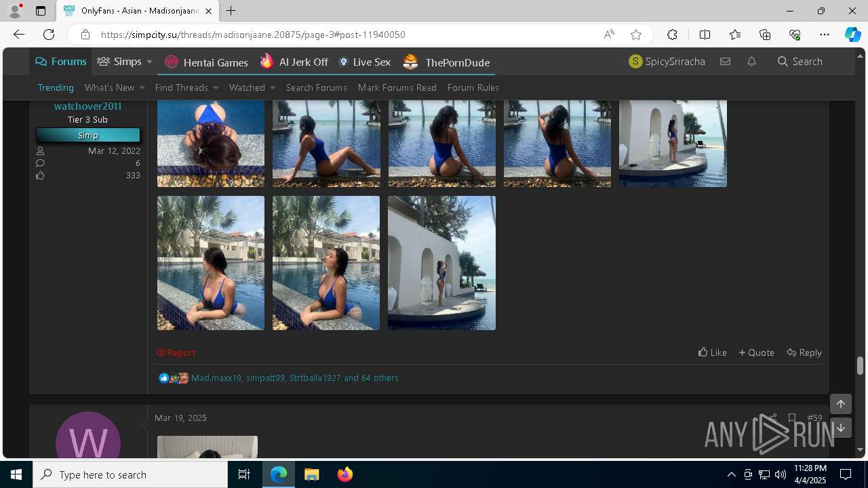
Task: Go back to previous browser page
Action: 19,35
